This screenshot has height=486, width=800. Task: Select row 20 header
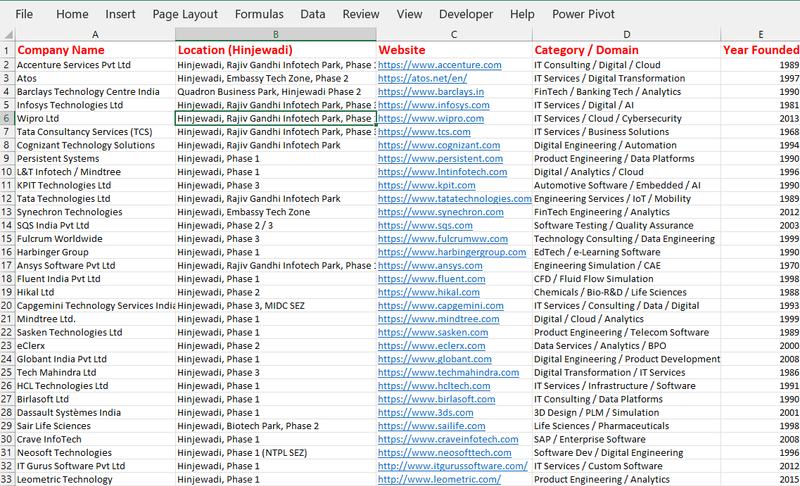point(7,305)
